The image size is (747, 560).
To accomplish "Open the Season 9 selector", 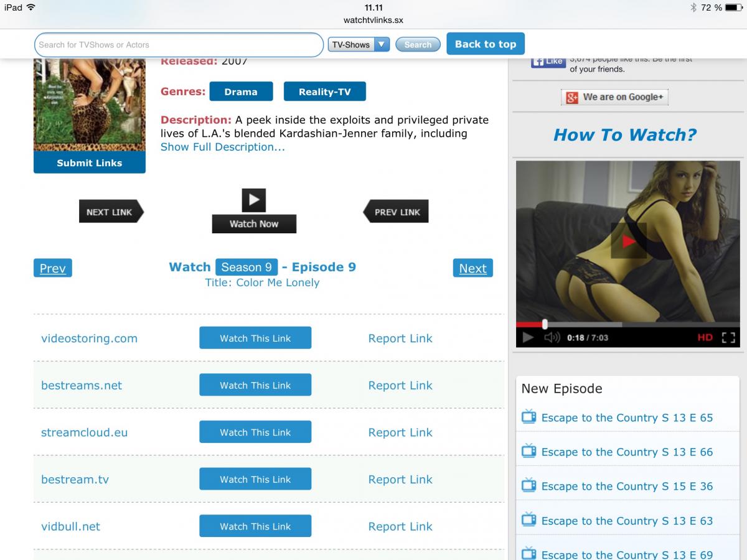I will tap(246, 267).
